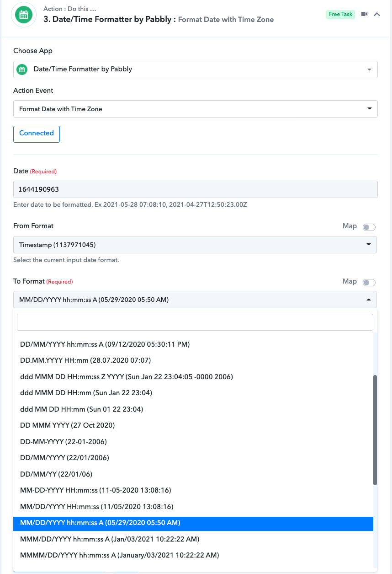This screenshot has width=392, height=574.
Task: Open the From Format dropdown
Action: 195,245
